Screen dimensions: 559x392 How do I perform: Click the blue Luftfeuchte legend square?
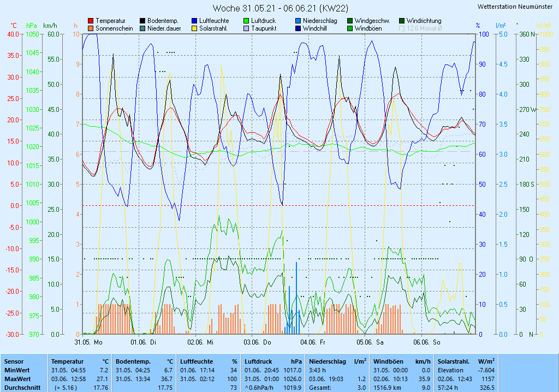(194, 21)
